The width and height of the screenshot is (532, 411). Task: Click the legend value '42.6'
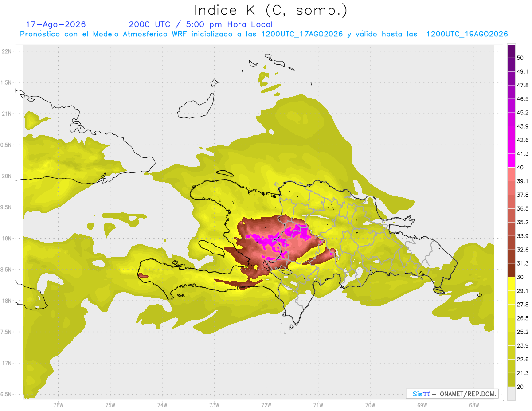(523, 141)
